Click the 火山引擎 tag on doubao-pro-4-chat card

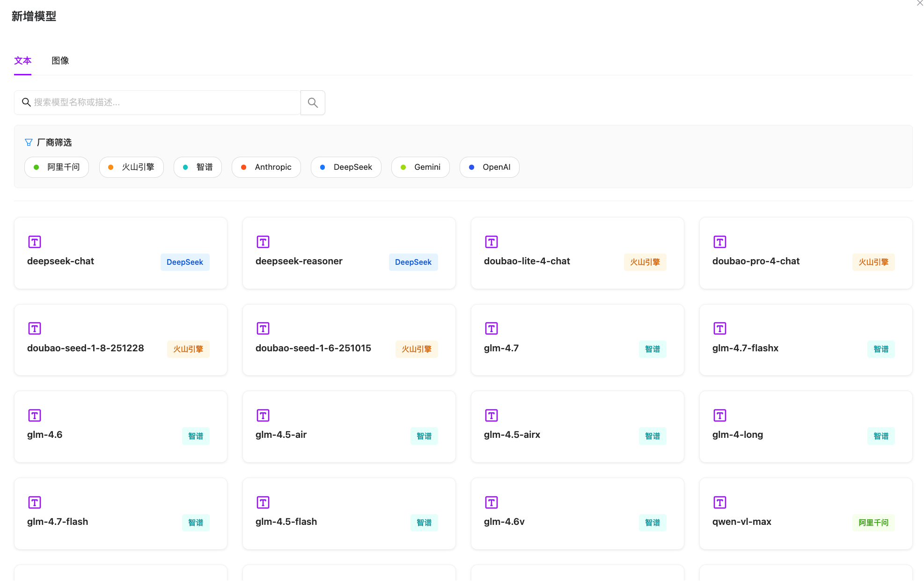873,262
